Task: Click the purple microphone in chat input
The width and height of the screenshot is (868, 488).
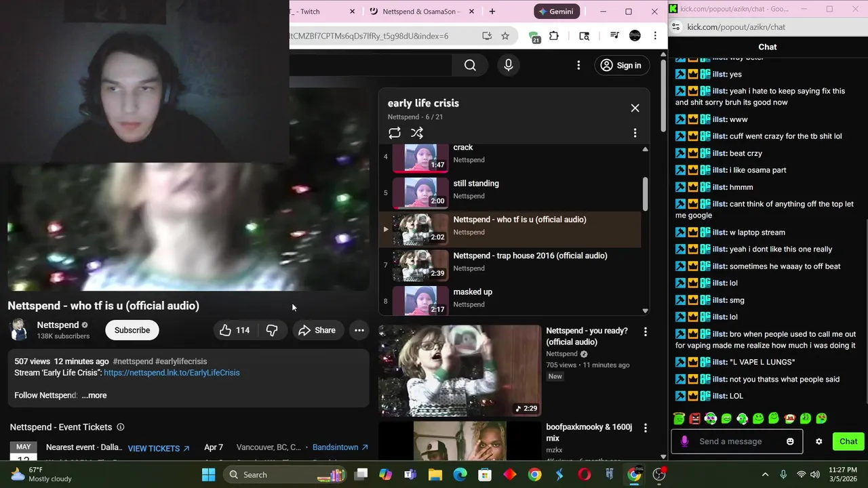Action: coord(684,441)
